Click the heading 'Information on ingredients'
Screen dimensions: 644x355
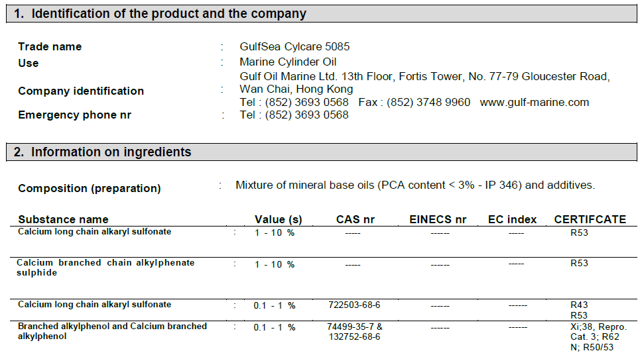tap(111, 152)
